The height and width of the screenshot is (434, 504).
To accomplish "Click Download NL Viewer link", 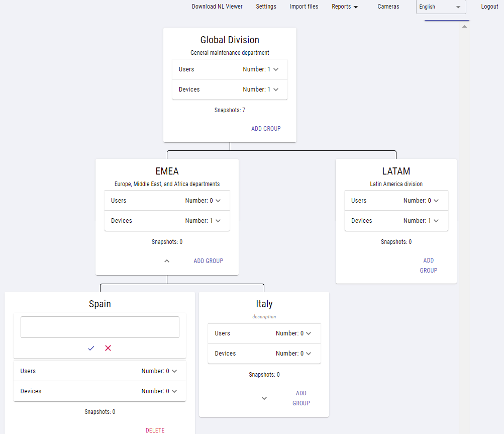I will [x=217, y=7].
